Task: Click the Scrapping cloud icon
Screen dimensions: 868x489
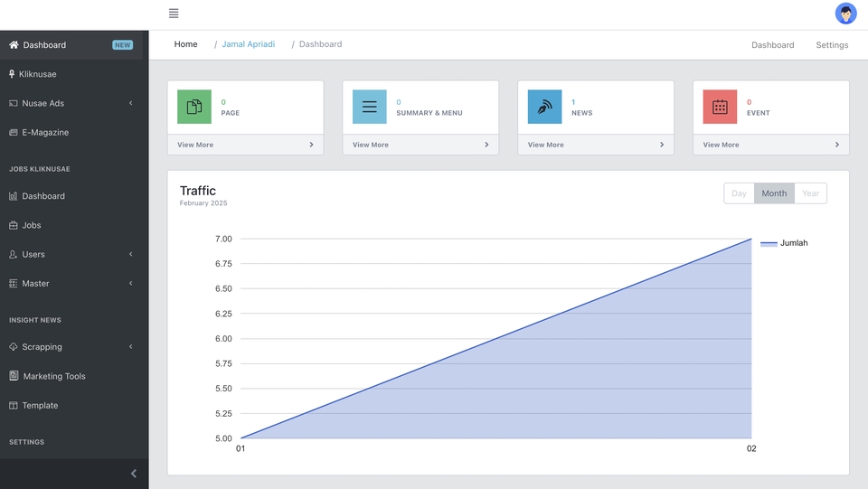Action: [x=14, y=347]
